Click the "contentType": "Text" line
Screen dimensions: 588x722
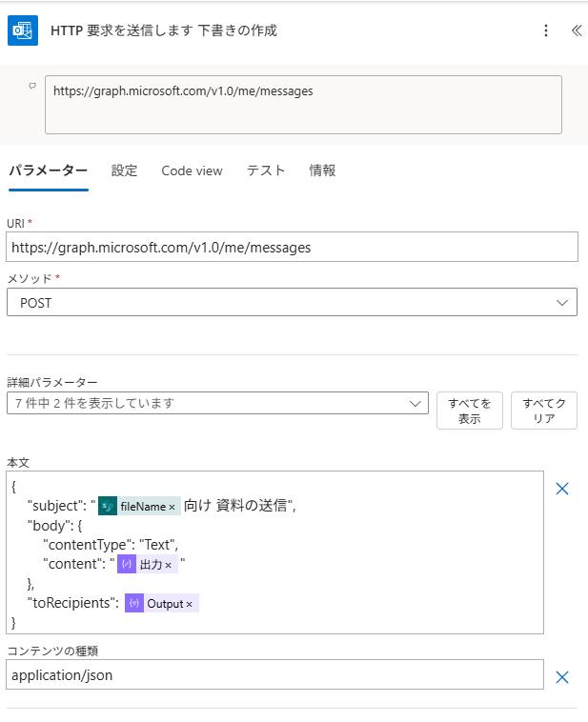(111, 545)
